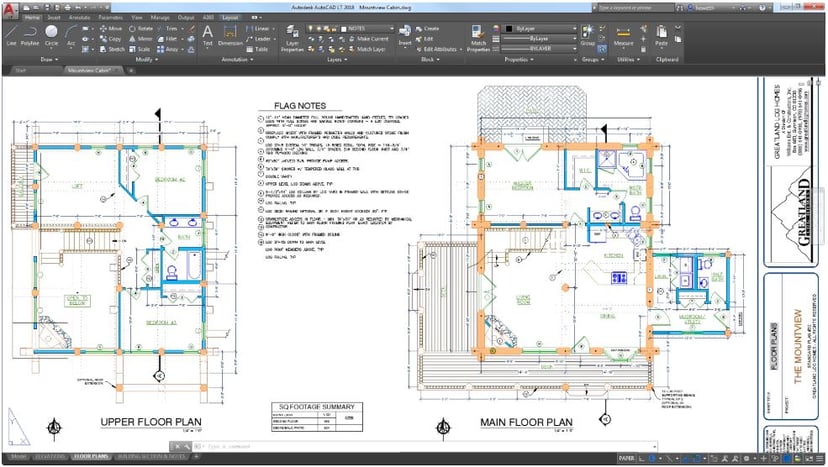Choose the Rotate command
828x467 pixels.
(141, 29)
